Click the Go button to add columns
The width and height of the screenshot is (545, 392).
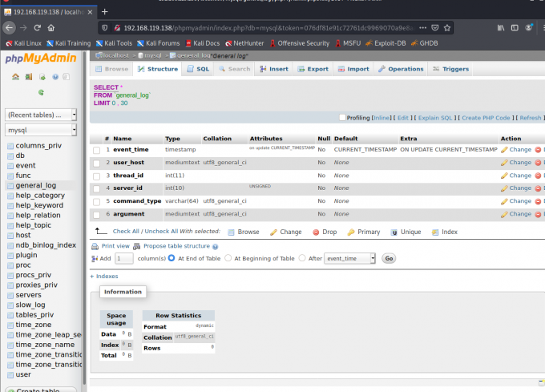coord(389,258)
